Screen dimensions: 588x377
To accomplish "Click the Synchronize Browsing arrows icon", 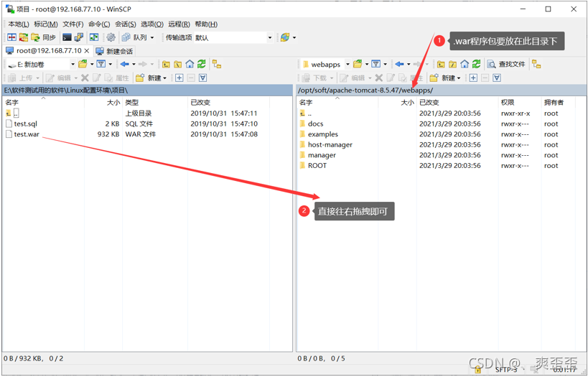I will 24,37.
